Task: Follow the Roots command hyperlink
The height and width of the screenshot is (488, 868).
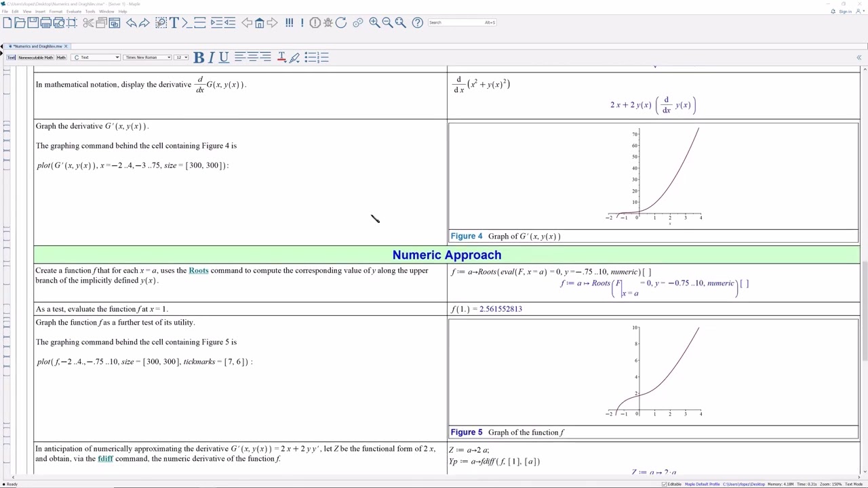Action: 199,270
